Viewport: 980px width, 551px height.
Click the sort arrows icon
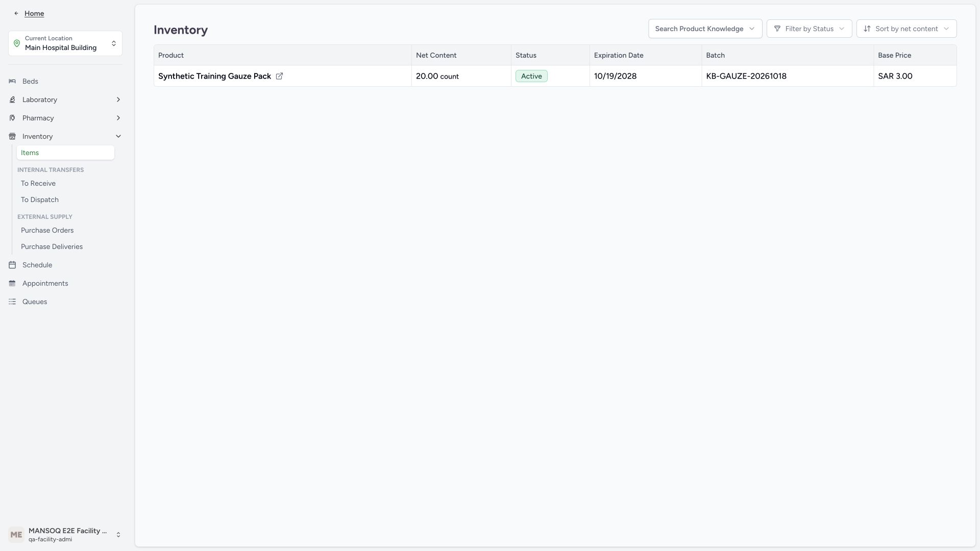coord(867,29)
